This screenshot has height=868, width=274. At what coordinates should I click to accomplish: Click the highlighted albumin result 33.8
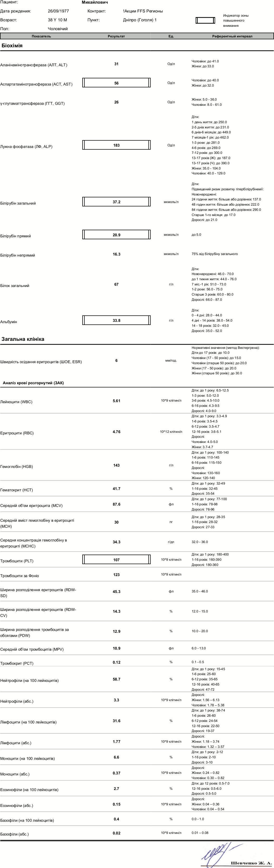116,321
